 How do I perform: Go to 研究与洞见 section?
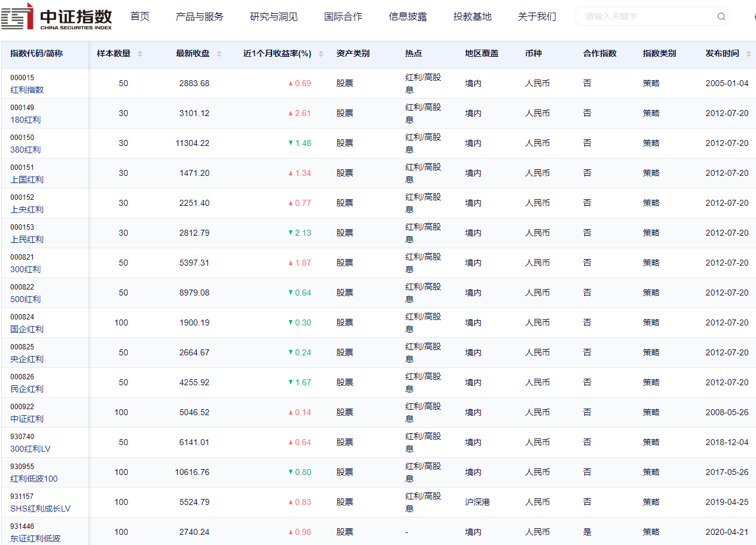273,16
